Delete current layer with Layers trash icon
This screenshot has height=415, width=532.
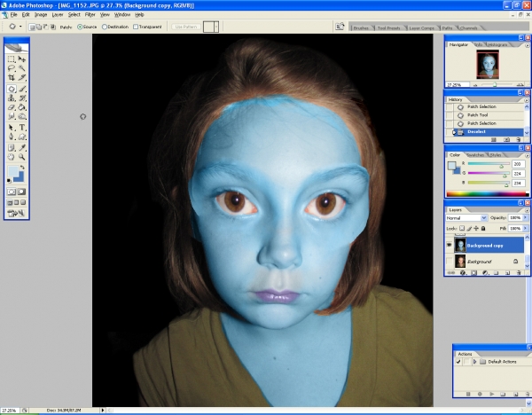519,272
